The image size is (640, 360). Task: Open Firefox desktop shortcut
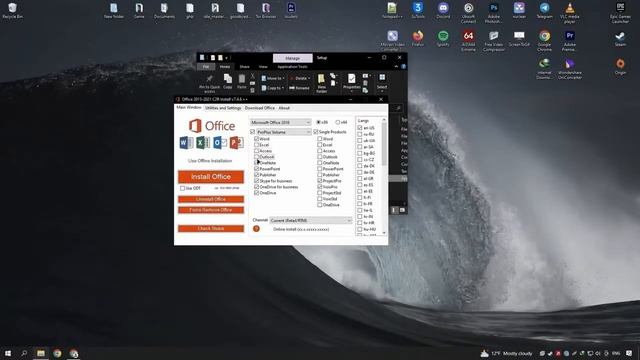(418, 38)
